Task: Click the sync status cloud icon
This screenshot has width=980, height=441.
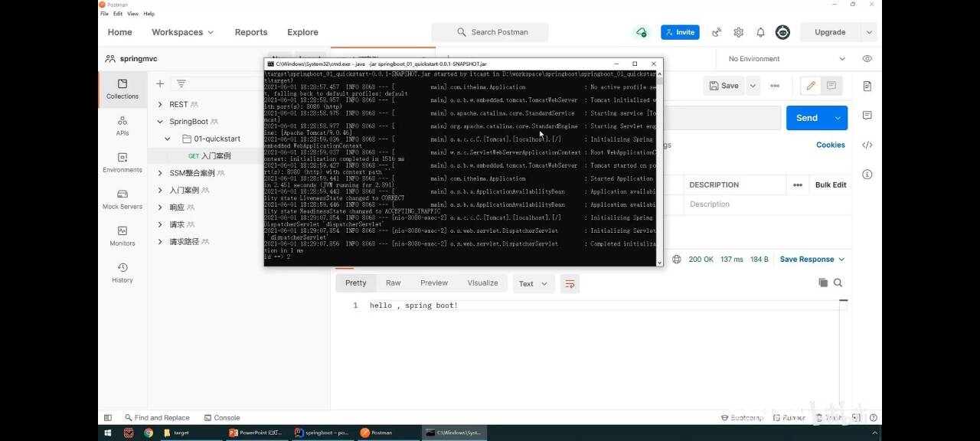Action: click(641, 32)
